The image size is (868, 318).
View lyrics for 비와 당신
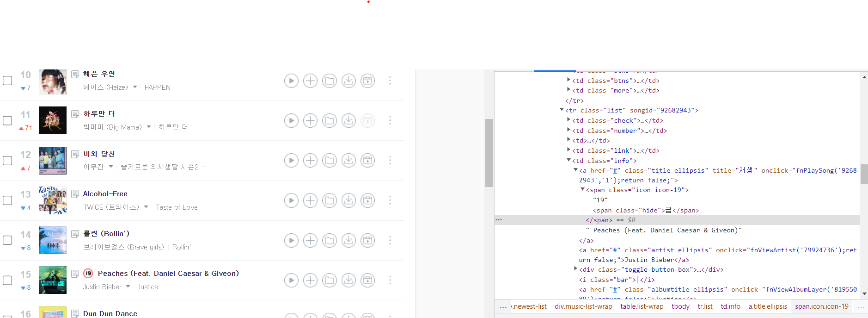pos(75,154)
